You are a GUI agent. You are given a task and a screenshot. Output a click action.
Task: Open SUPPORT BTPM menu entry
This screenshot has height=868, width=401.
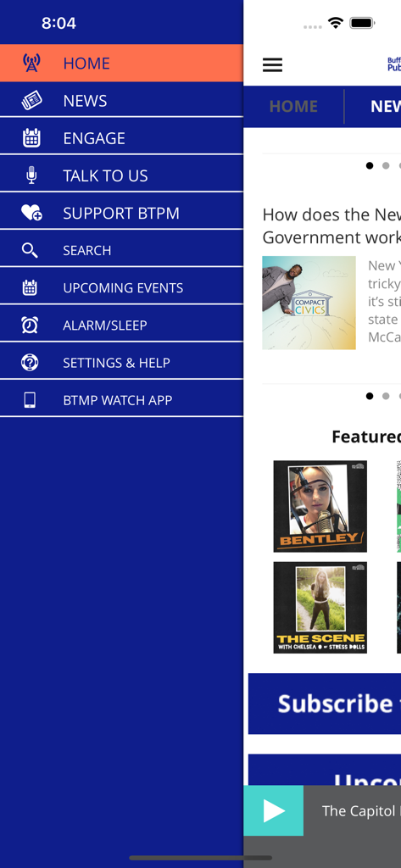point(121,213)
